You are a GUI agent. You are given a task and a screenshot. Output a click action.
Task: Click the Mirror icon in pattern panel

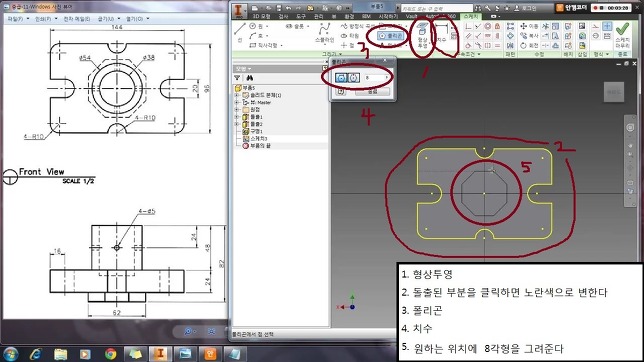[x=511, y=45]
